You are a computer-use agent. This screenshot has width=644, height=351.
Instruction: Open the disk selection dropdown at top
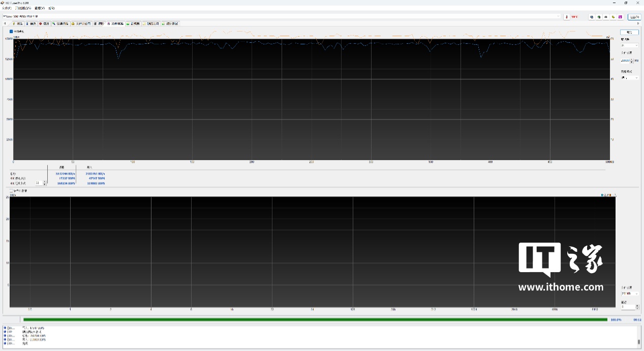[559, 16]
